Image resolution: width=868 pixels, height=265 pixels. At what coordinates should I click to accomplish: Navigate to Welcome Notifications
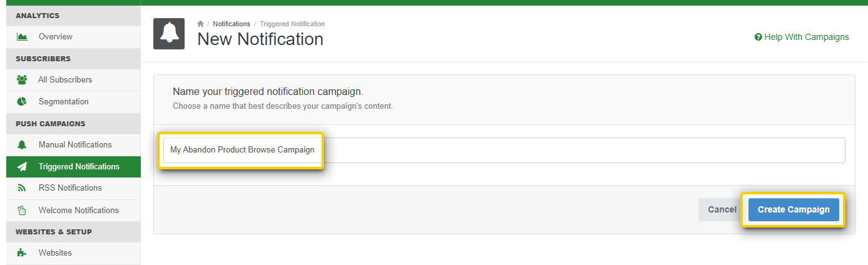pos(79,211)
